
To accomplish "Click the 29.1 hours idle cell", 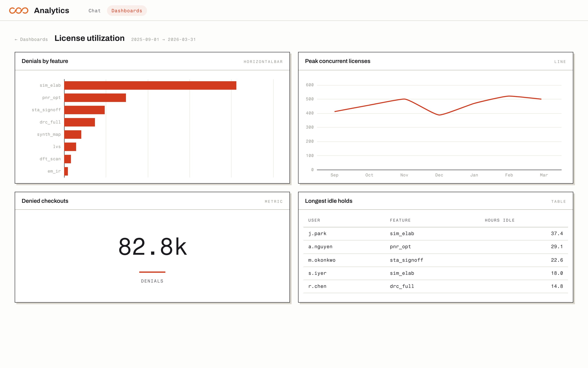I will (x=557, y=247).
